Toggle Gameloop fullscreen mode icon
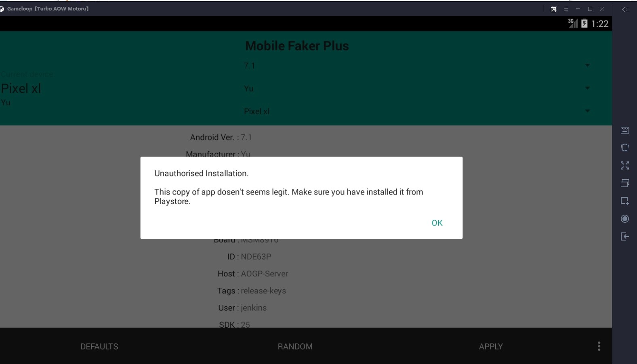637x364 pixels. (x=625, y=165)
